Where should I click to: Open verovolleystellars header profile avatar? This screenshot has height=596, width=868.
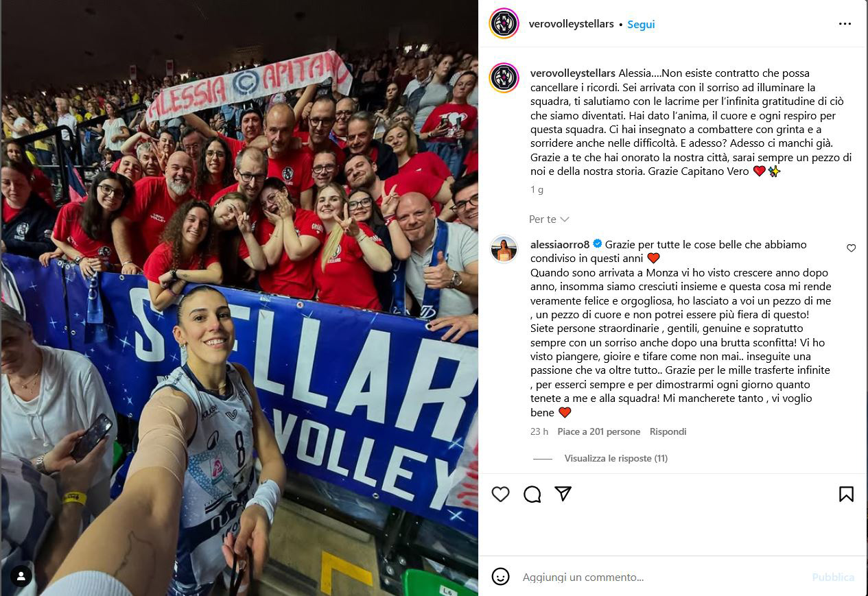click(504, 23)
